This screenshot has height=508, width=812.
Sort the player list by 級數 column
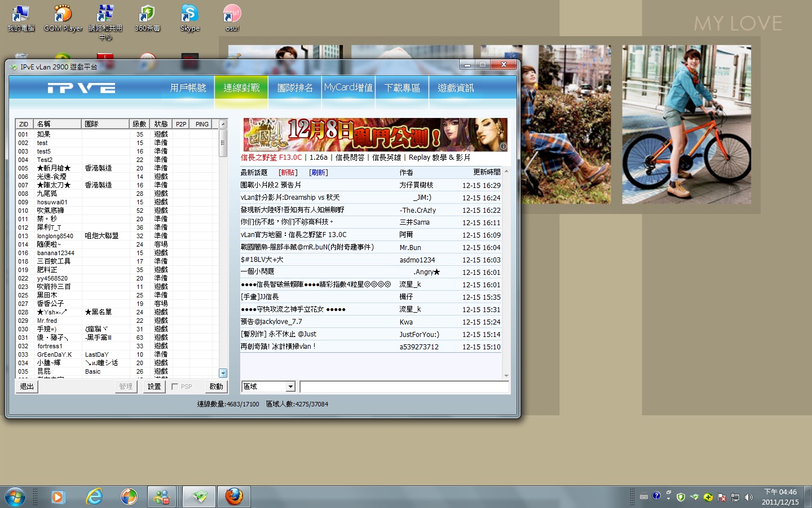[139, 124]
